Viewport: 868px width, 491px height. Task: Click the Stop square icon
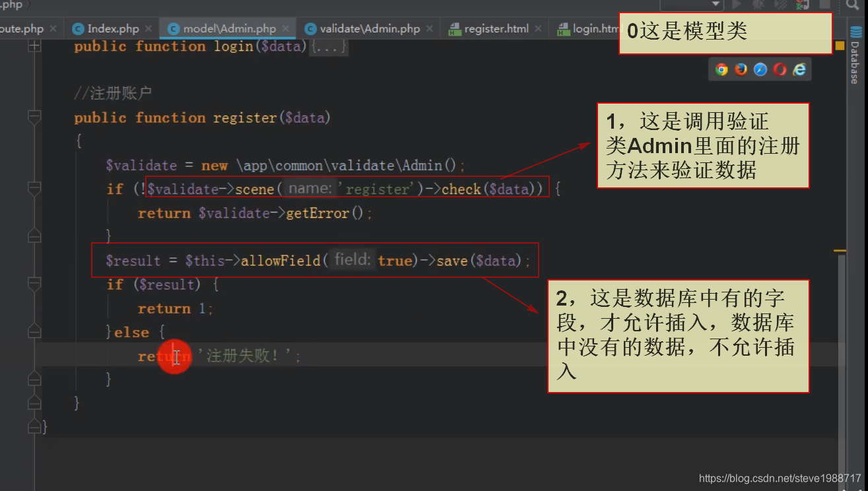coord(824,5)
